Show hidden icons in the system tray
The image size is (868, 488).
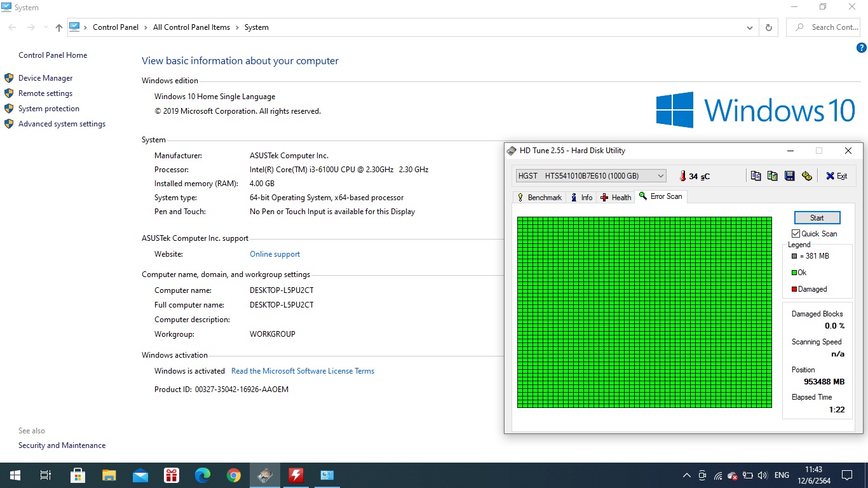click(686, 475)
